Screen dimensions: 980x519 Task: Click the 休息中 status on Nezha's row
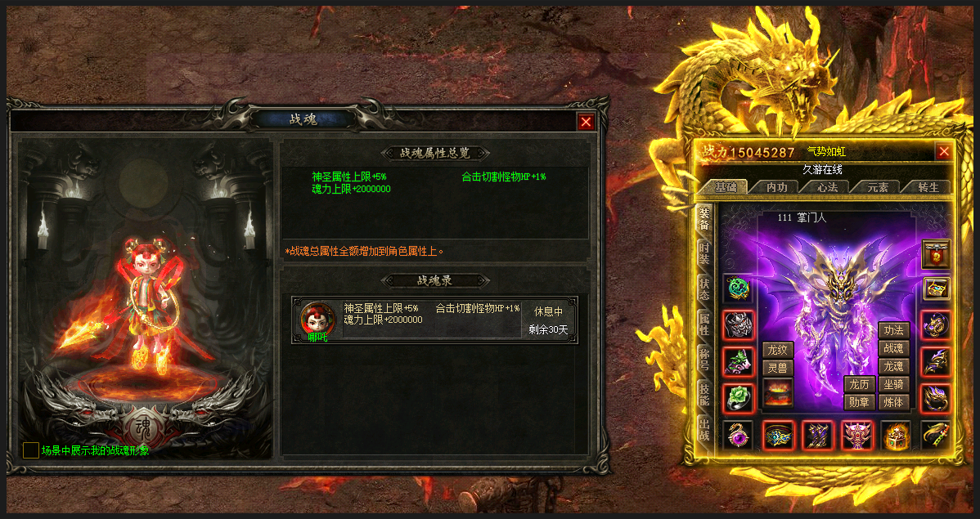point(548,311)
